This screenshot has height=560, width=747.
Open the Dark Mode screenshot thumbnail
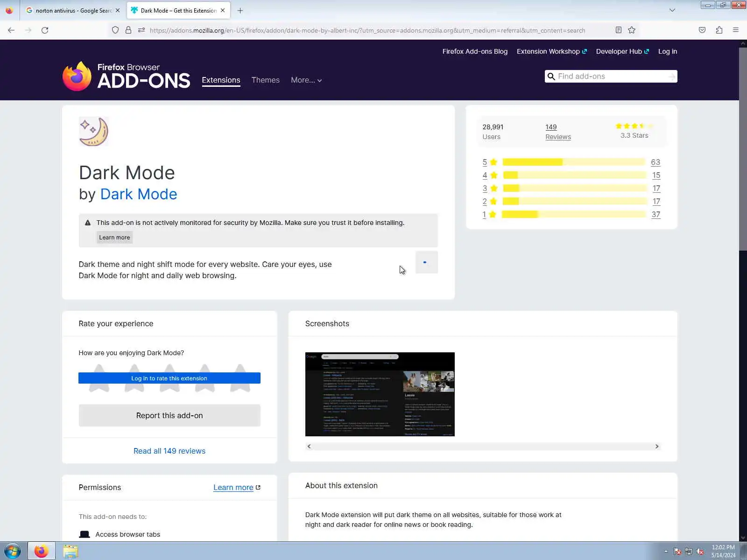tap(380, 394)
